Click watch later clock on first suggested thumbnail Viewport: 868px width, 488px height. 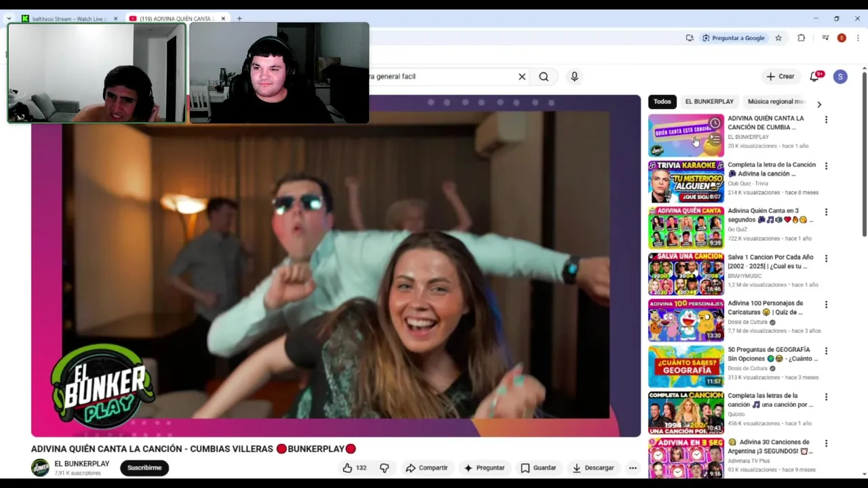[x=715, y=123]
